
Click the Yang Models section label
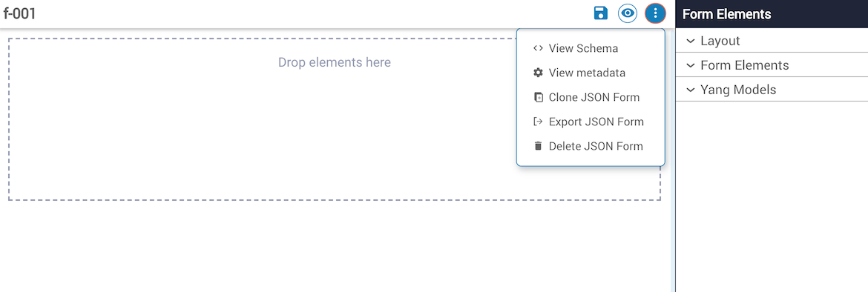pyautogui.click(x=738, y=90)
